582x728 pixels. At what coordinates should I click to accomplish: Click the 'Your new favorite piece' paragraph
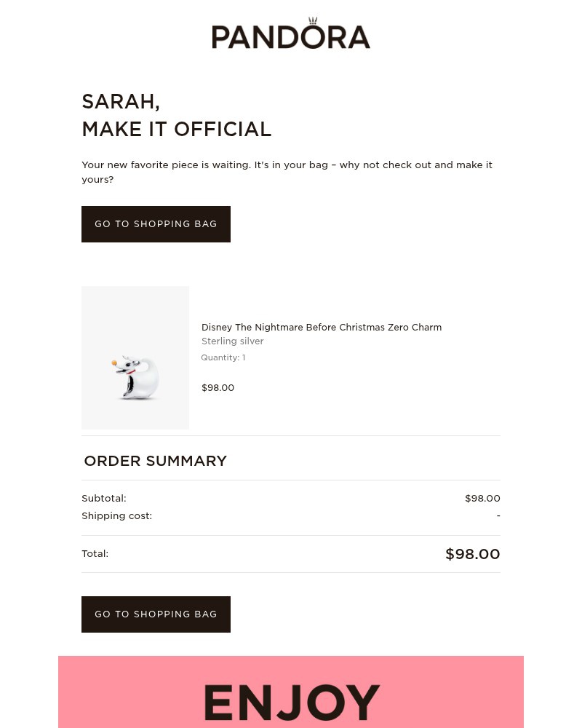287,172
